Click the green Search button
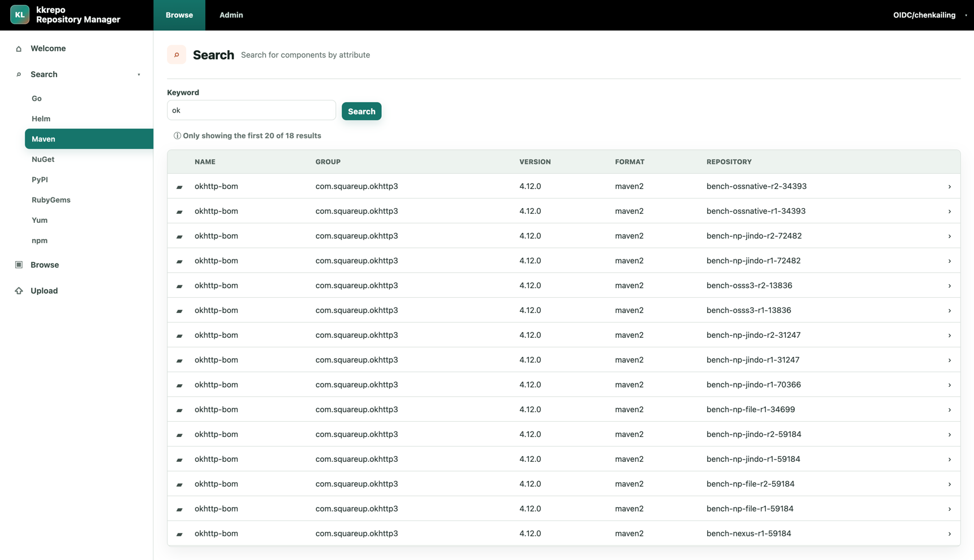The width and height of the screenshot is (974, 560). point(362,111)
